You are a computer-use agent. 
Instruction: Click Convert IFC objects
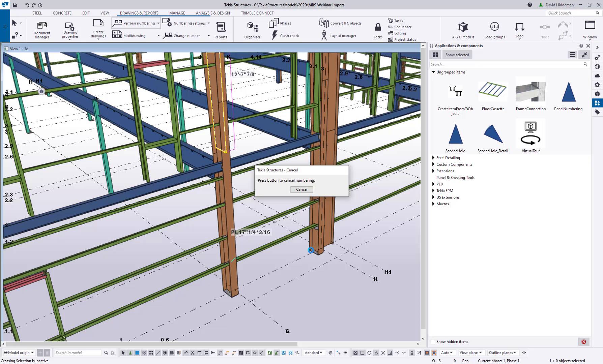[x=340, y=23]
